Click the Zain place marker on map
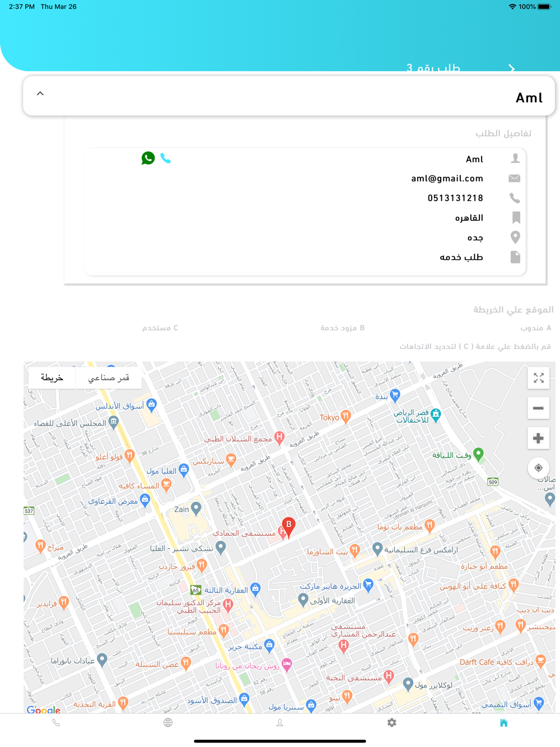The height and width of the screenshot is (747, 560). click(195, 508)
